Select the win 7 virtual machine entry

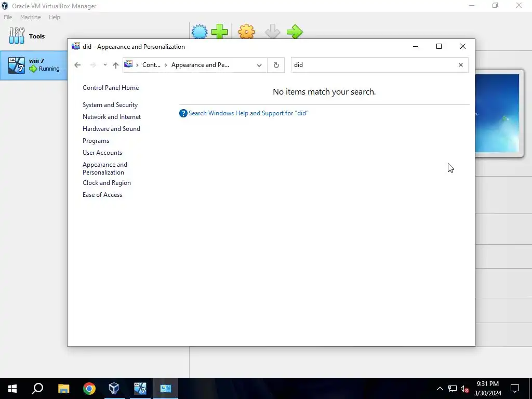(x=34, y=65)
